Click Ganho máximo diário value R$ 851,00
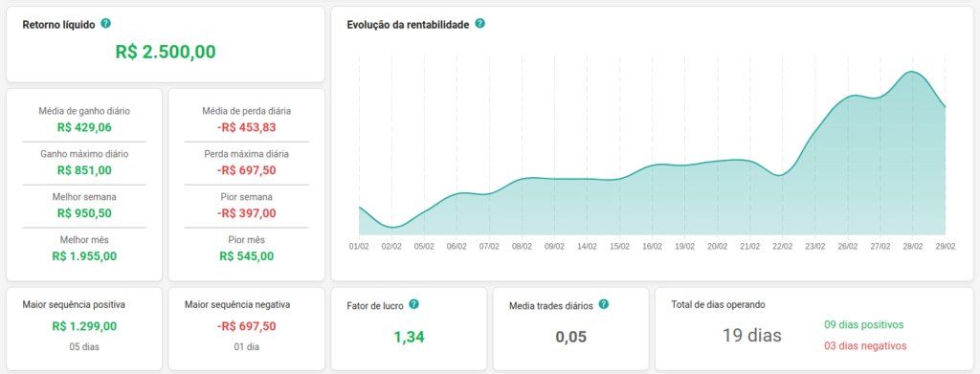 coord(84,170)
